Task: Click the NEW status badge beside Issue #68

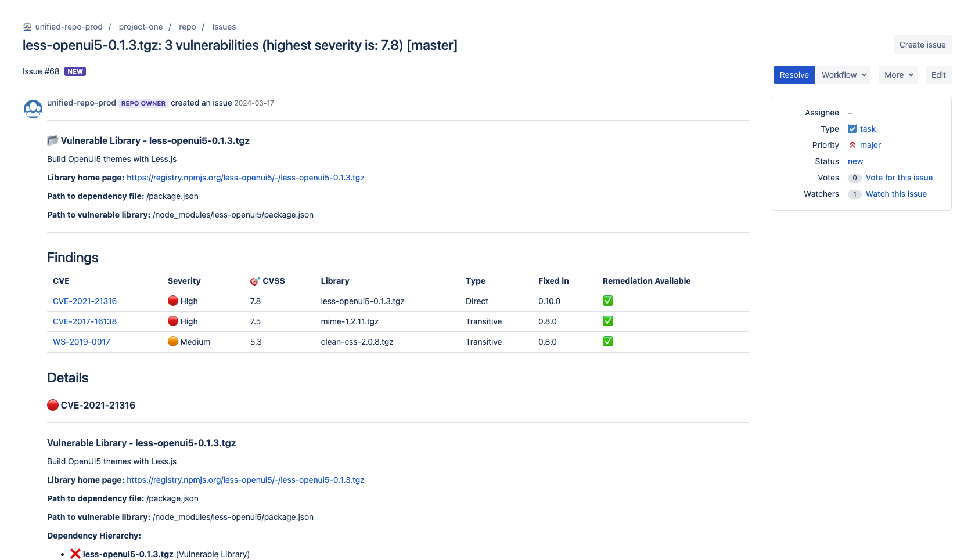Action: [75, 71]
